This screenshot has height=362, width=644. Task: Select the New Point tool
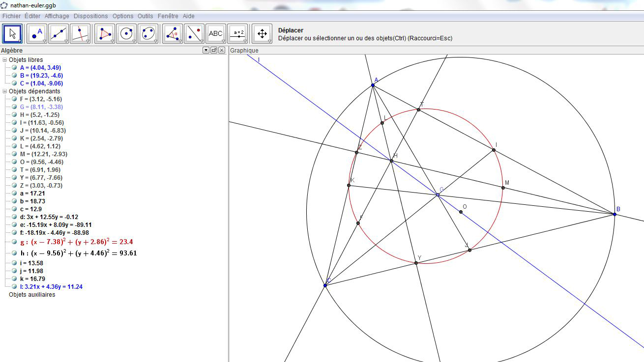[36, 33]
